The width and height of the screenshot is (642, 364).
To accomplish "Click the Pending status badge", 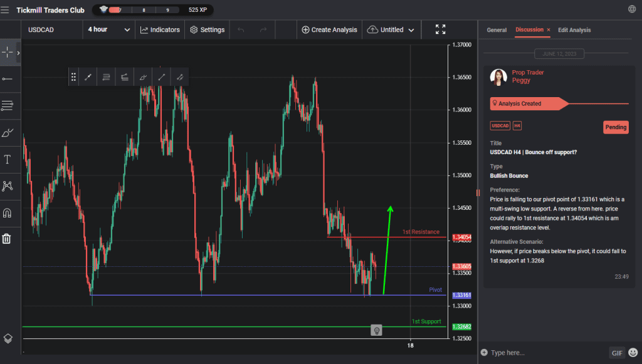I will (x=615, y=127).
